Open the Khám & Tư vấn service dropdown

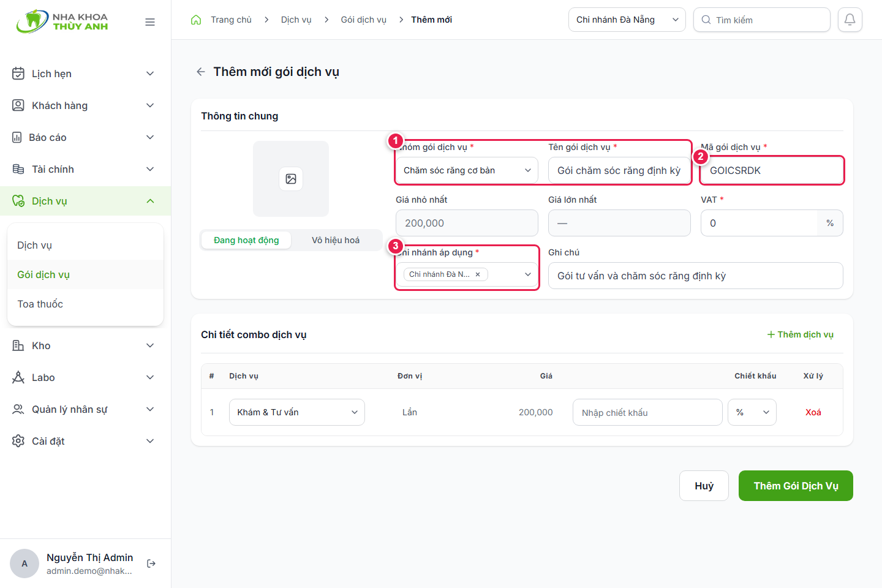(297, 412)
